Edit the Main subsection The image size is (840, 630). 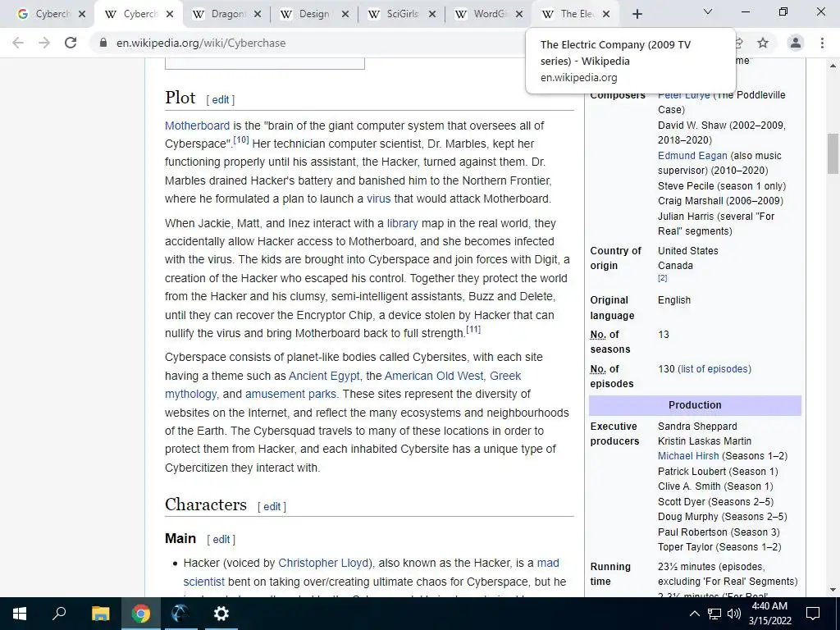[221, 540]
